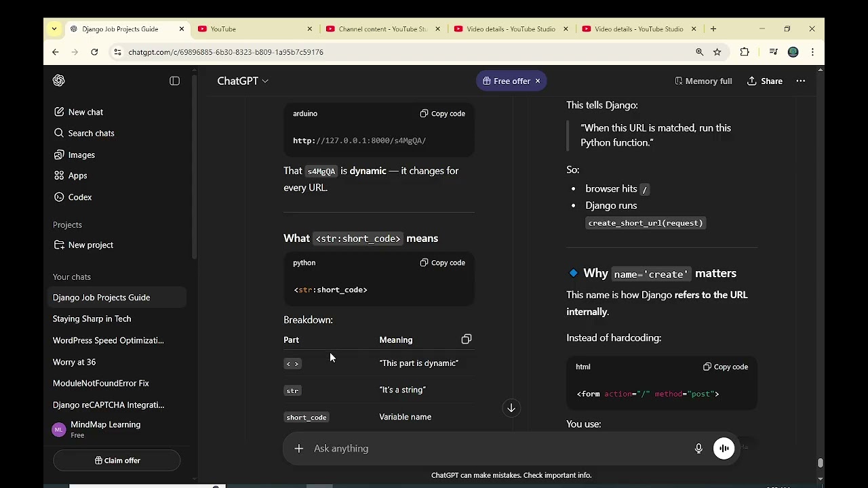Screen dimensions: 868x488
Task: Toggle the sidebar collapse icon
Action: pyautogui.click(x=174, y=81)
